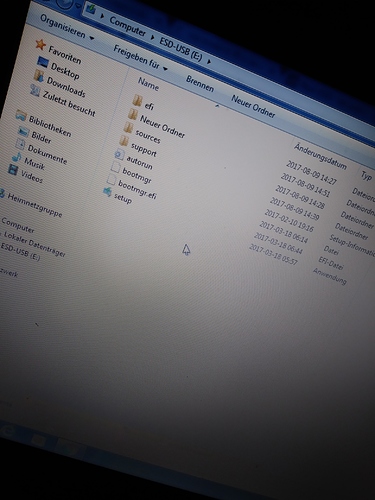Sort by the Name column header
This screenshot has width=375, height=500.
(x=148, y=84)
